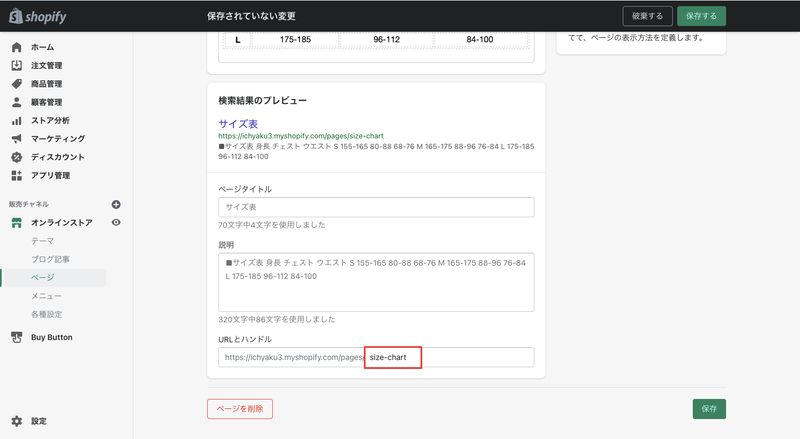Click the marketing megaphone icon
800x439 pixels.
click(16, 139)
